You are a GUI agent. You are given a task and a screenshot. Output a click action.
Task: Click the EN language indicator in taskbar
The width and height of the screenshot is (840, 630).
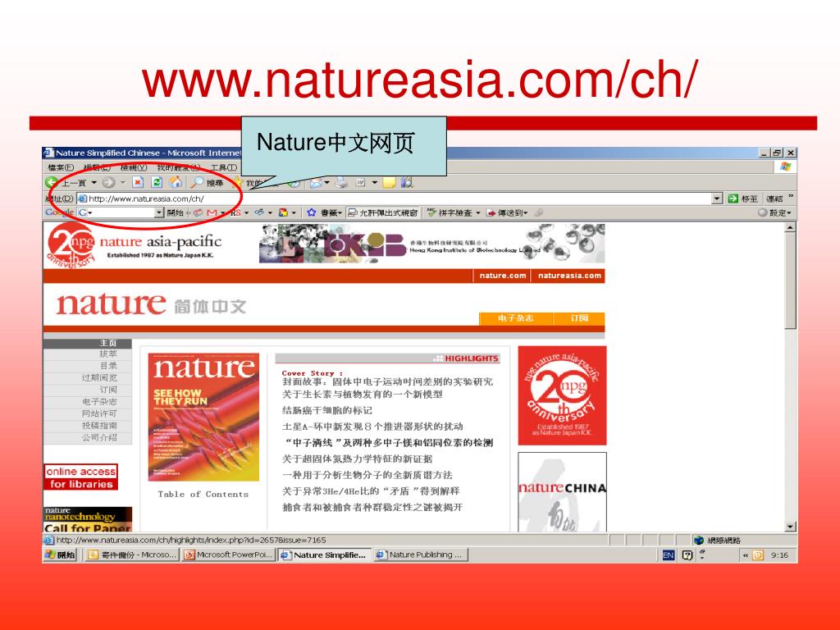pos(668,555)
